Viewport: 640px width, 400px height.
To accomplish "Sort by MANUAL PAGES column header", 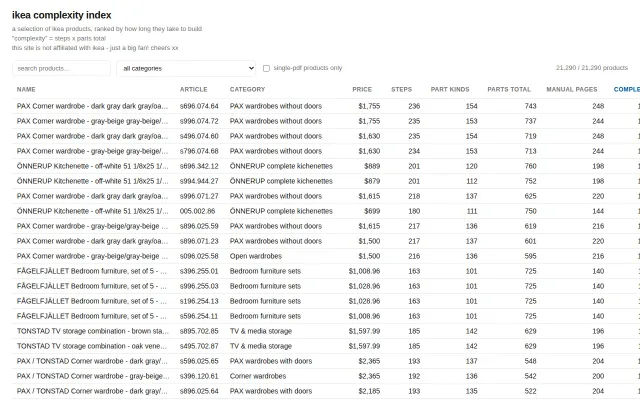I will (x=571, y=89).
